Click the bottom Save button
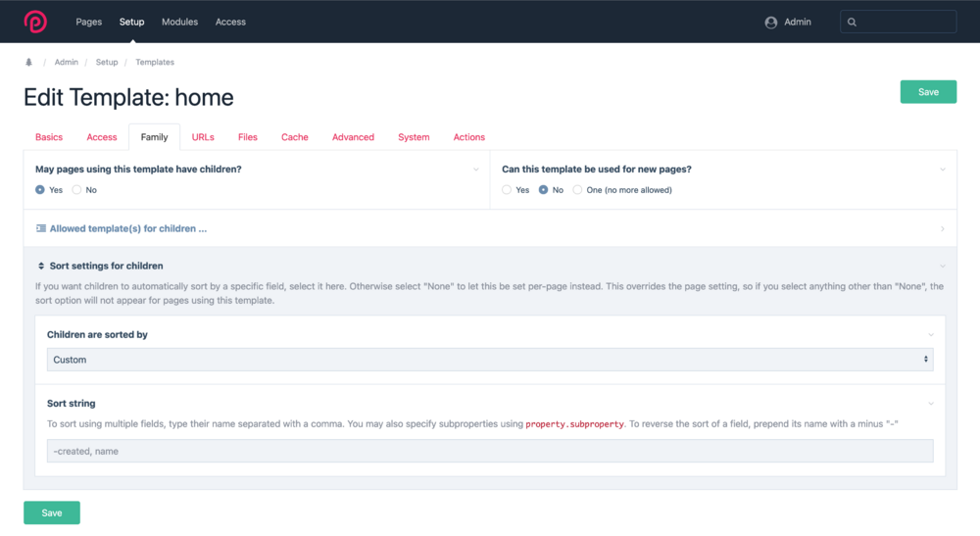 (52, 512)
